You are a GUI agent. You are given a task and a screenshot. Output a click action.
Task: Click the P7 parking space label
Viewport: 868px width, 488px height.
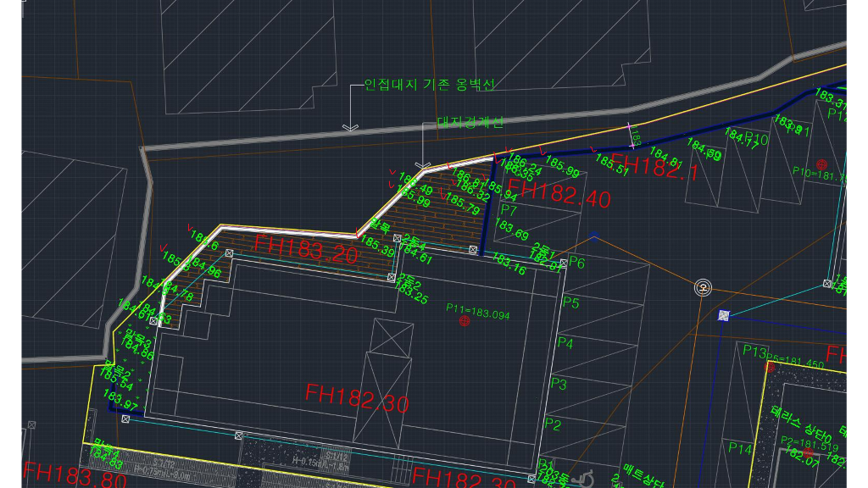pyautogui.click(x=508, y=209)
